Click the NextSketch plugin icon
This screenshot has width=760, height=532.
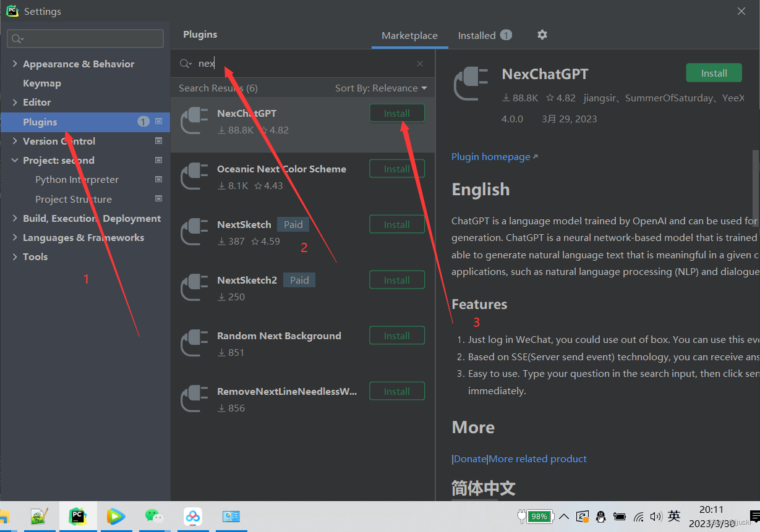(194, 232)
